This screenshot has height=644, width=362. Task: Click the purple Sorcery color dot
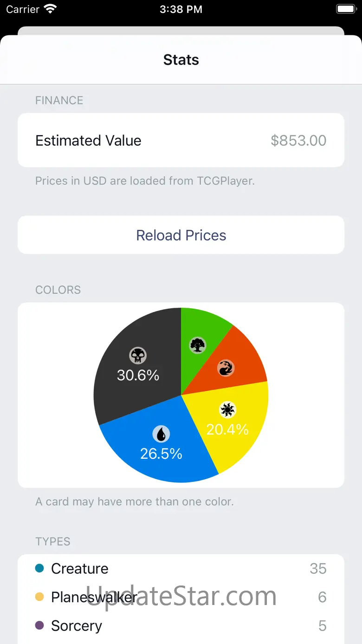coord(39,625)
